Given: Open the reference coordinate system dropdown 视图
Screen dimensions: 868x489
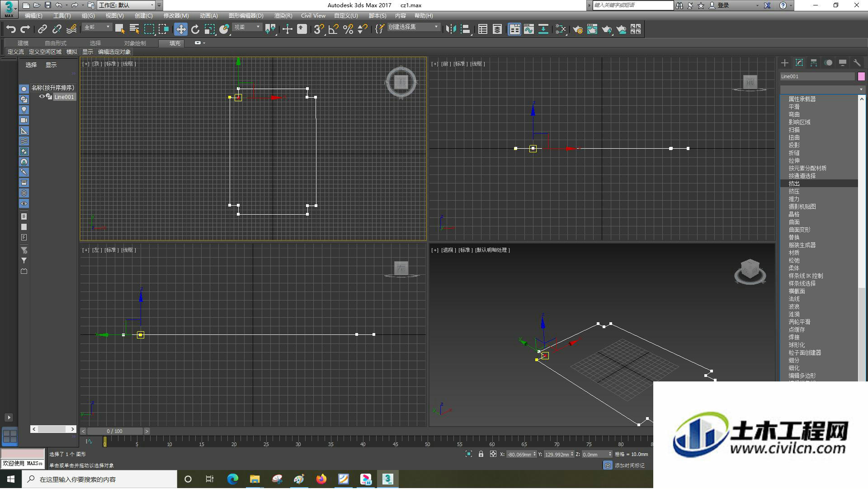Looking at the screenshot, I should click(x=247, y=27).
